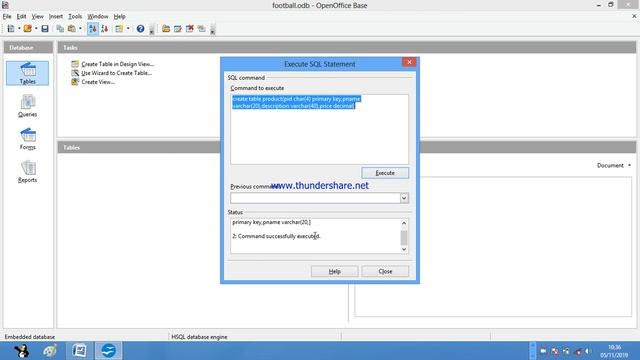Image resolution: width=640 pixels, height=360 pixels.
Task: Click the Form toolbar icon
Action: coord(119,29)
